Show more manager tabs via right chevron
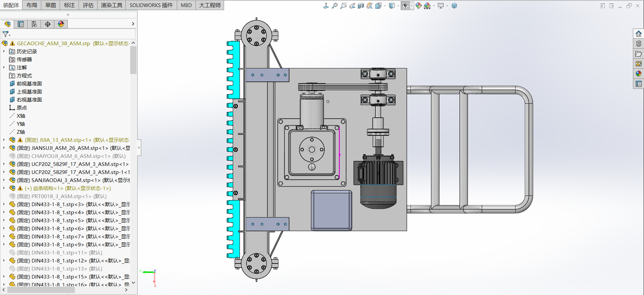Image resolution: width=644 pixels, height=295 pixels. (x=133, y=24)
